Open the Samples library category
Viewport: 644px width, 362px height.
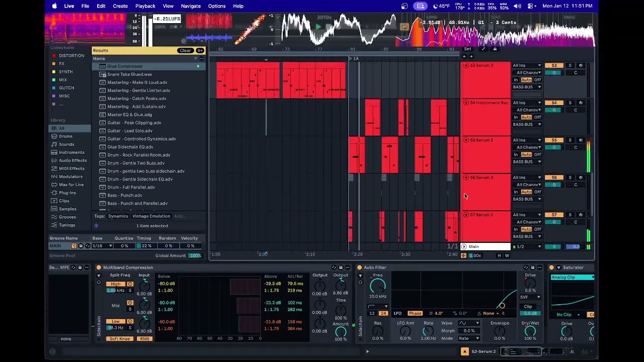tap(67, 209)
